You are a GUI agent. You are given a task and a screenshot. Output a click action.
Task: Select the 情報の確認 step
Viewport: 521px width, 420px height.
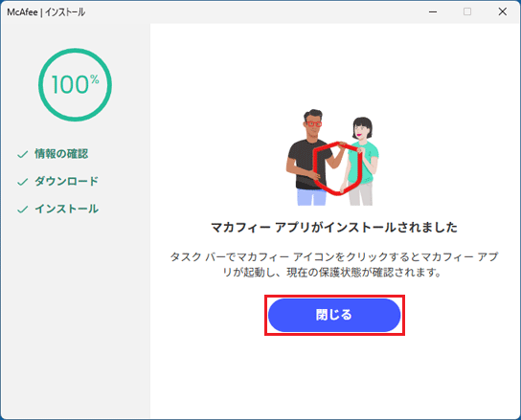pos(61,154)
